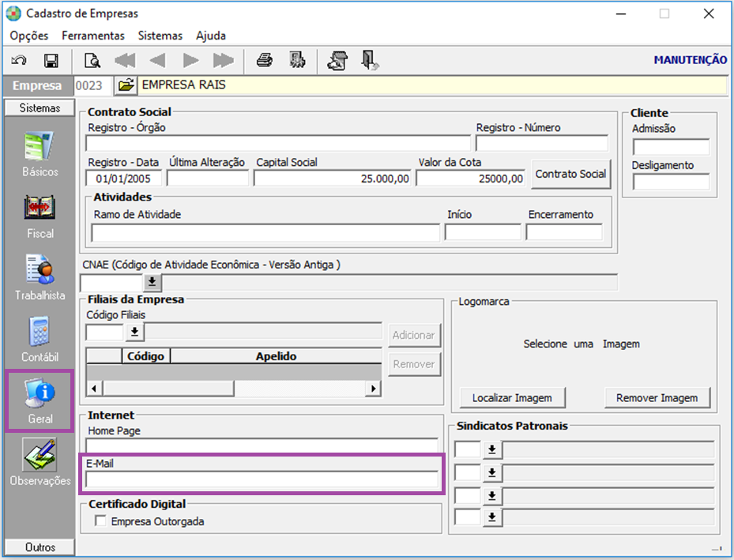Screen dimensions: 734x560
Task: Enable the Empresa Outorgada checkbox
Action: click(x=100, y=521)
